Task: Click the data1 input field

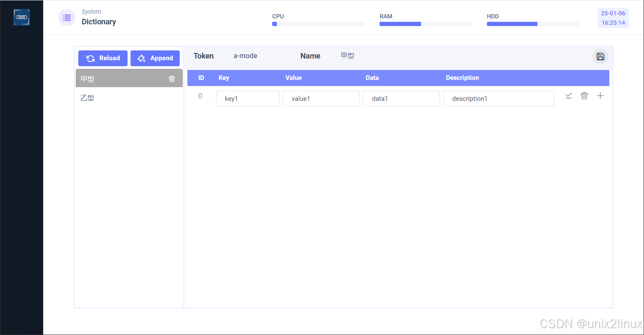Action: coord(401,98)
